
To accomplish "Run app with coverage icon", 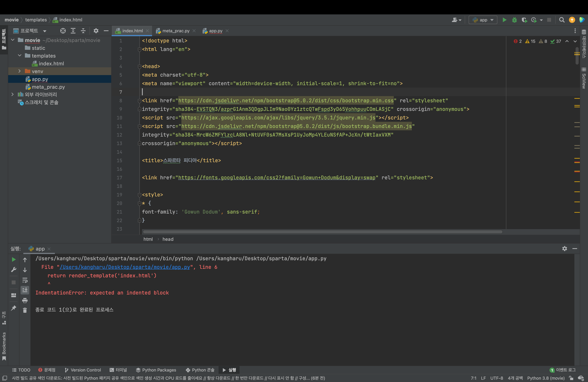I will pyautogui.click(x=524, y=20).
